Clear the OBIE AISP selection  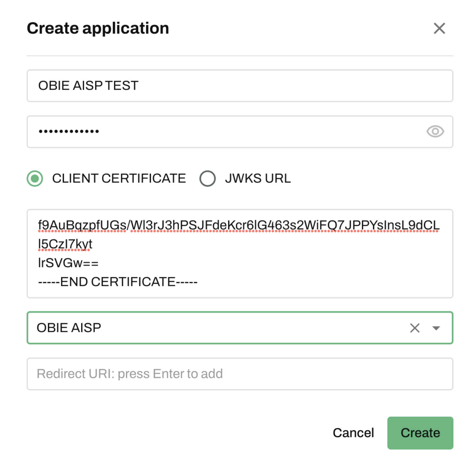click(414, 328)
